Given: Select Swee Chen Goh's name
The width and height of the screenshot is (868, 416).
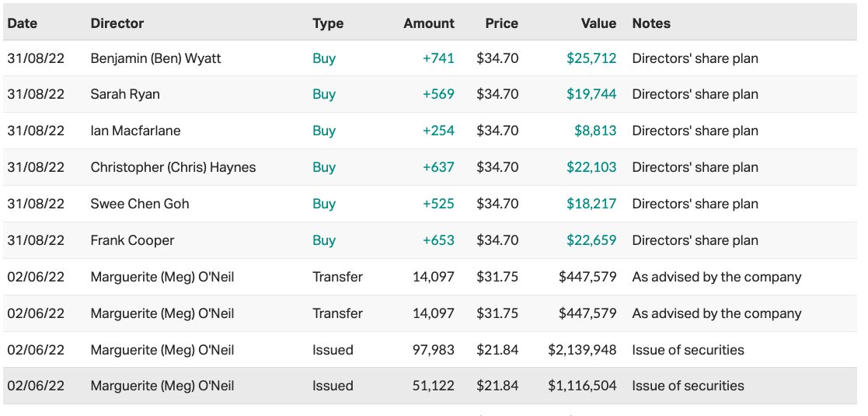Looking at the screenshot, I should (x=140, y=204).
